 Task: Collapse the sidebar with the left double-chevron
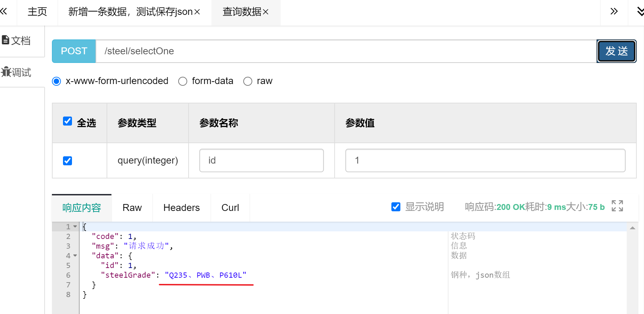[4, 11]
